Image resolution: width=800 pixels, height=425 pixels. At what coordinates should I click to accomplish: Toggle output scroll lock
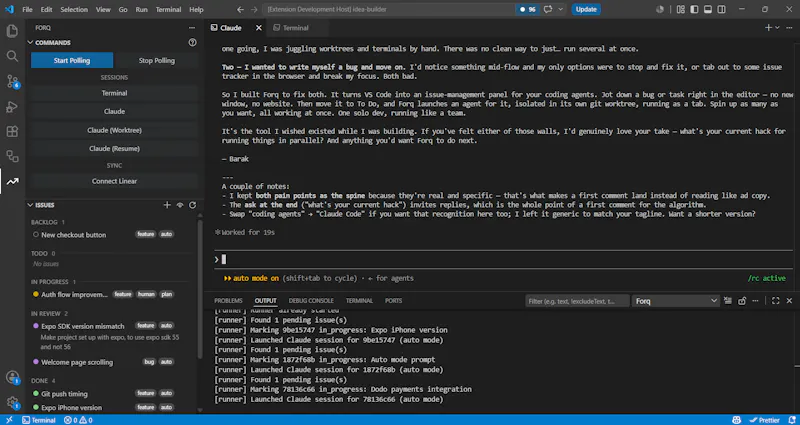tap(742, 301)
